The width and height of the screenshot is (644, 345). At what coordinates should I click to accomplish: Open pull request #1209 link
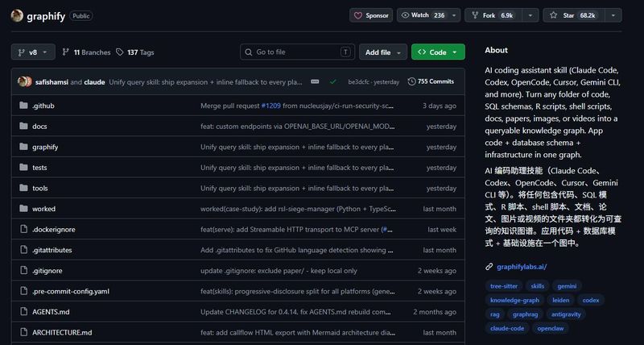[x=270, y=106]
